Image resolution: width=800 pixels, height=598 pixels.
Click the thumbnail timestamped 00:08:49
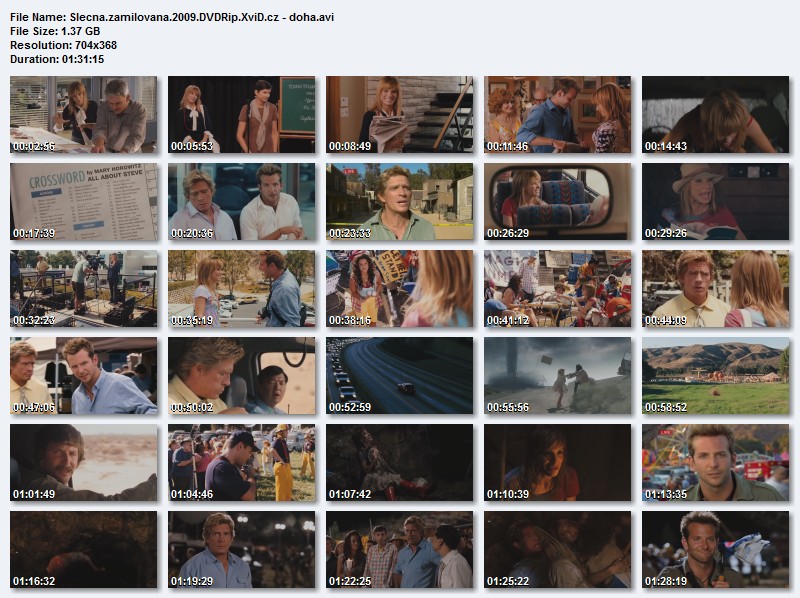399,114
